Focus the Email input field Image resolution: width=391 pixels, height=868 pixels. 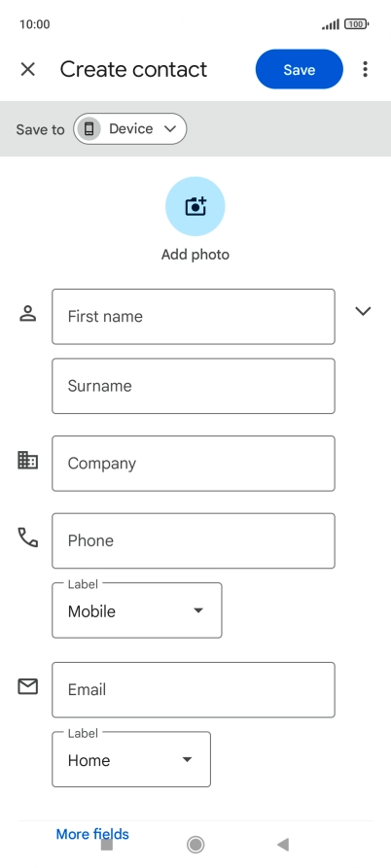pyautogui.click(x=194, y=690)
